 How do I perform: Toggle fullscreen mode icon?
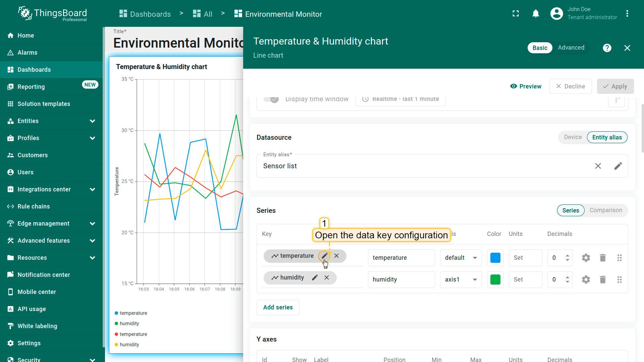click(516, 14)
